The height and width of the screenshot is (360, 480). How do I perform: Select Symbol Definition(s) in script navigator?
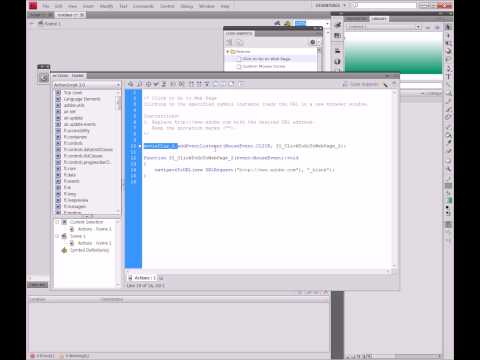coord(89,250)
